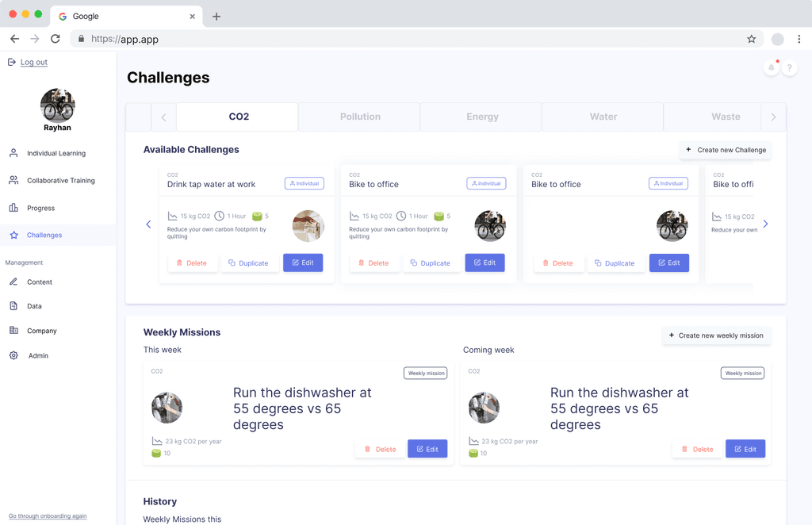Click coming week's Weekly mission badge
812x525 pixels.
click(742, 374)
